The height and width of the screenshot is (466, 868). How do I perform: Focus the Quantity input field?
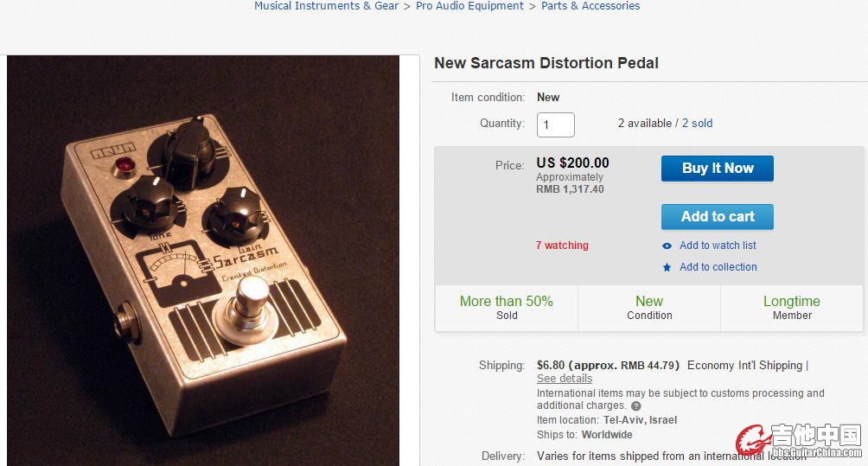(555, 124)
